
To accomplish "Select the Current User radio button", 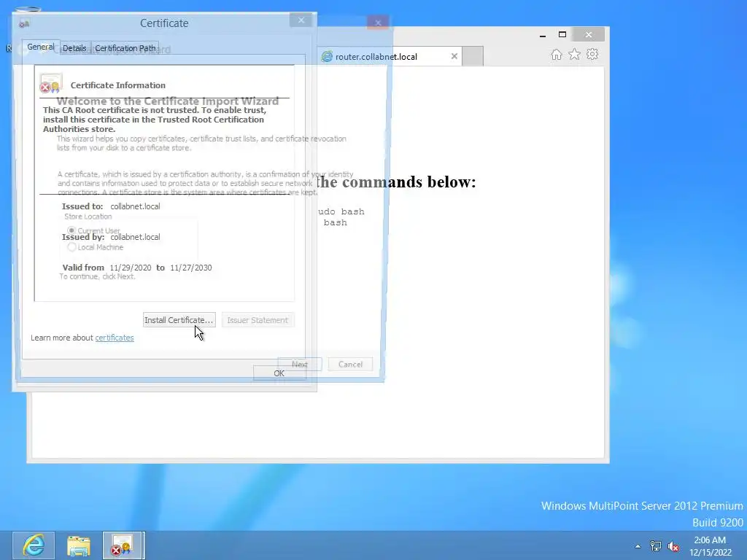I will (x=71, y=230).
